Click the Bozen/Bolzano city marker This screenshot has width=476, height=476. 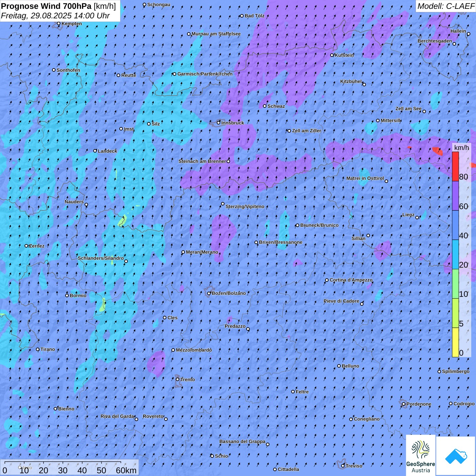tap(209, 293)
